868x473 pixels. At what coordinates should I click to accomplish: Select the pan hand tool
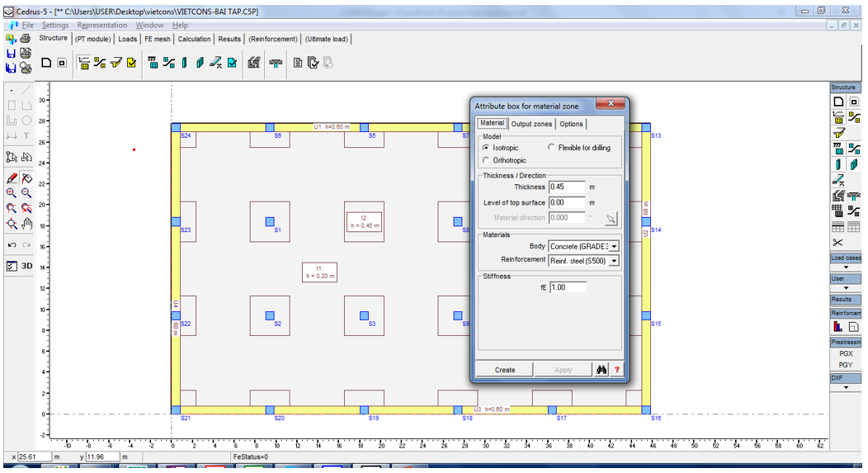click(x=26, y=224)
